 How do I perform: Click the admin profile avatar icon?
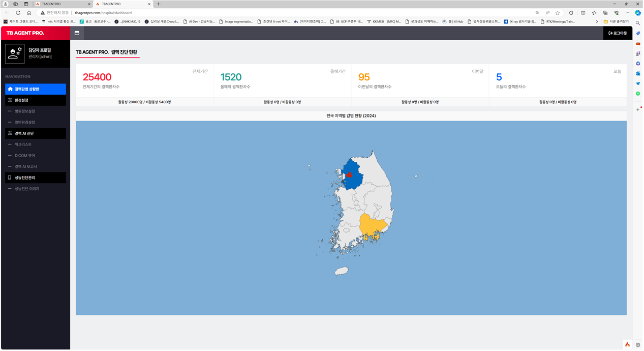point(15,53)
